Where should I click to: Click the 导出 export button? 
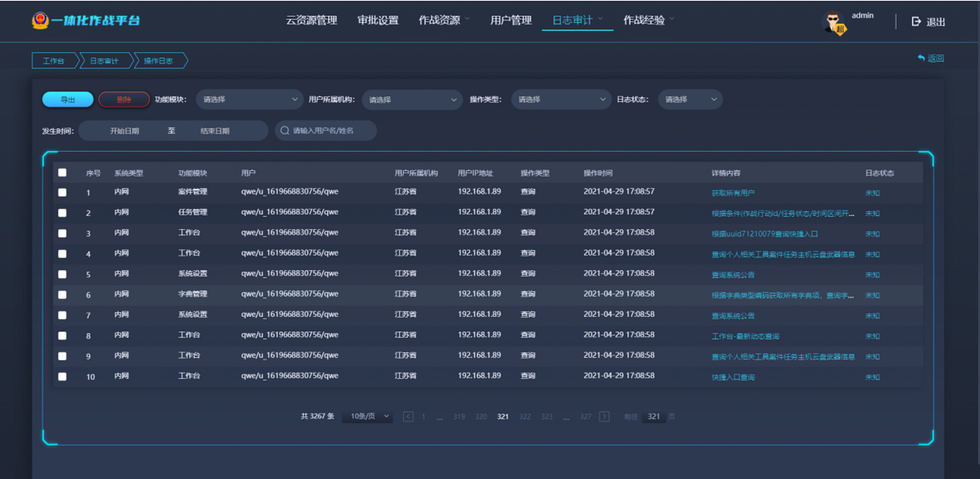tap(68, 100)
